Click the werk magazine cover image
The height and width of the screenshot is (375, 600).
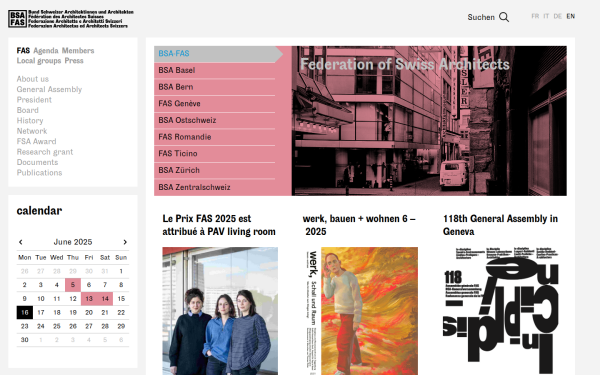coord(360,311)
